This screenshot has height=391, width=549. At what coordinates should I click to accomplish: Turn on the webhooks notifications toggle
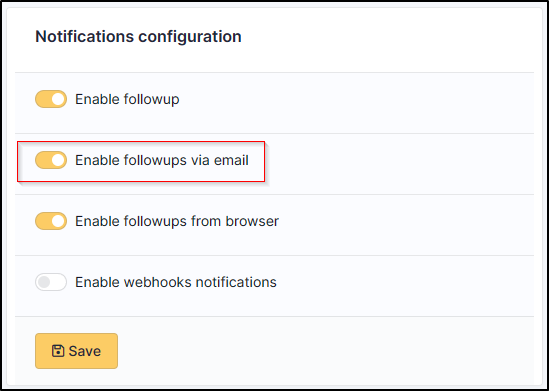tap(51, 282)
